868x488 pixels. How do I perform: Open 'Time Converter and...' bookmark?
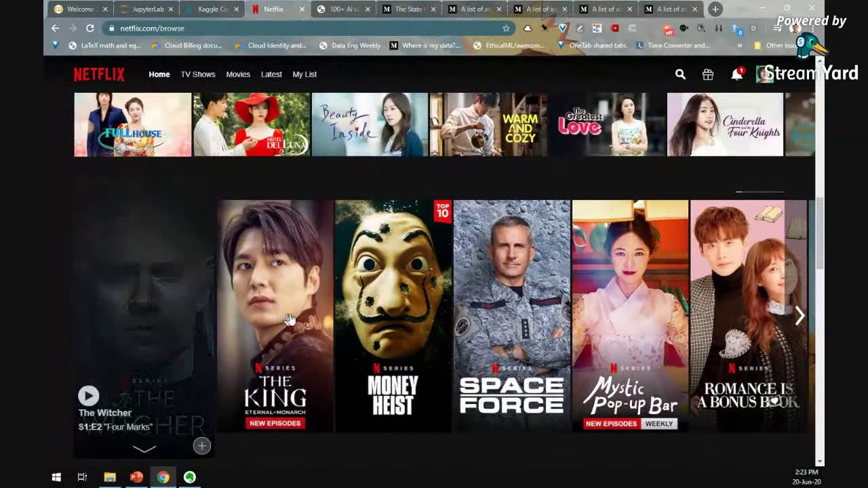[x=673, y=45]
